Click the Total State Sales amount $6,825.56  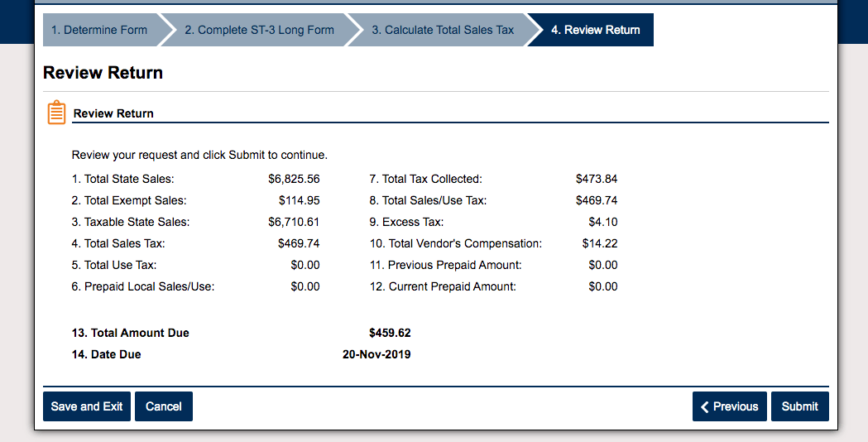(294, 179)
